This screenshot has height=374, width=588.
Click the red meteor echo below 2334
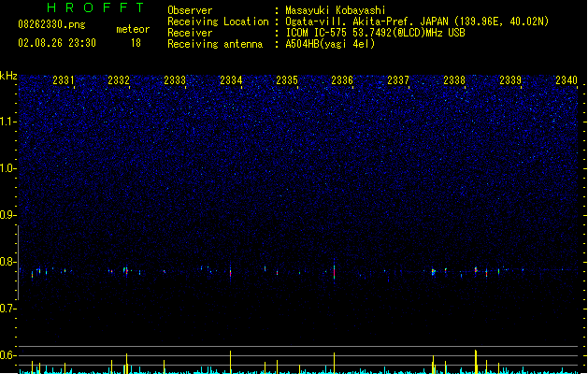click(230, 273)
